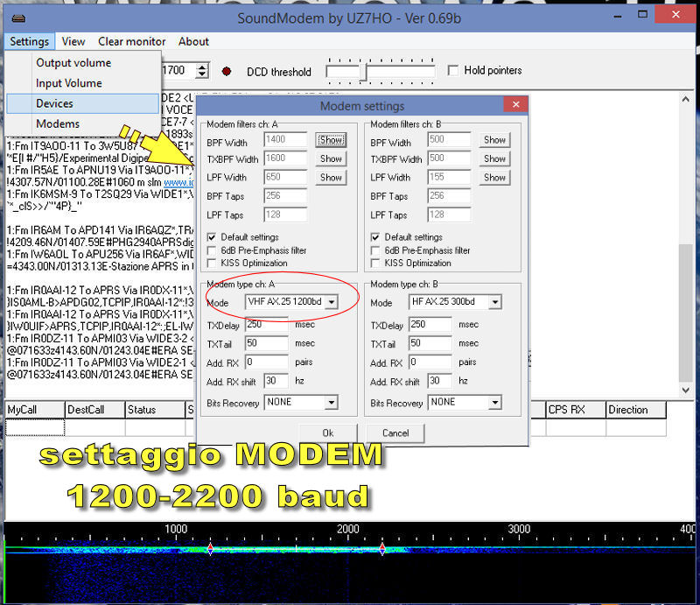Click the Add. RX pairs field, channel B
Viewport: 700px width, 605px height.
coord(430,362)
